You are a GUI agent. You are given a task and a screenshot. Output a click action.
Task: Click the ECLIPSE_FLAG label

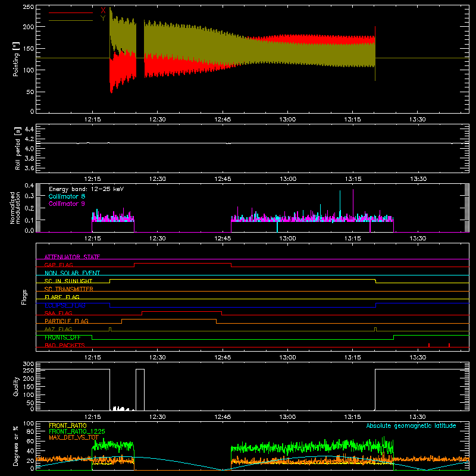(x=65, y=305)
